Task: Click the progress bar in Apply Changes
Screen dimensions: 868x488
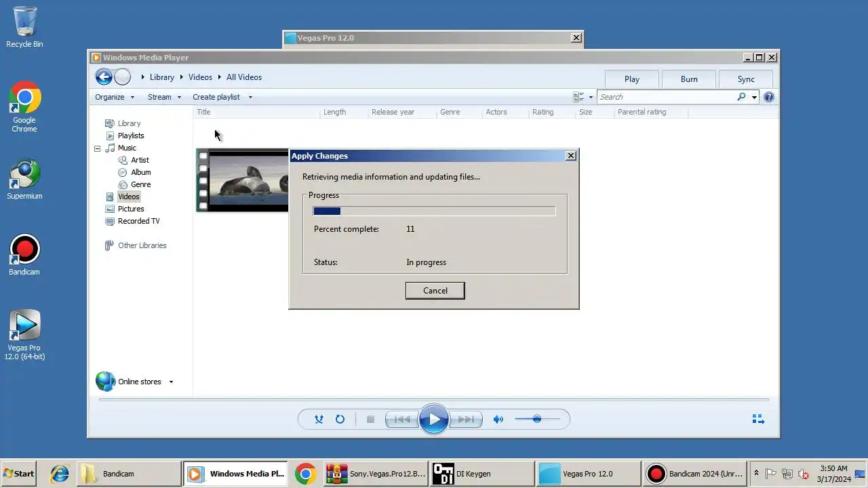Action: [434, 211]
